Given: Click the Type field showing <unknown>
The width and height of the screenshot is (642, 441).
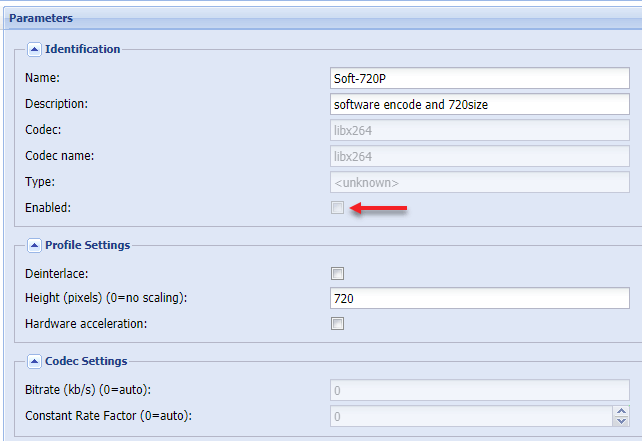Looking at the screenshot, I should click(478, 182).
